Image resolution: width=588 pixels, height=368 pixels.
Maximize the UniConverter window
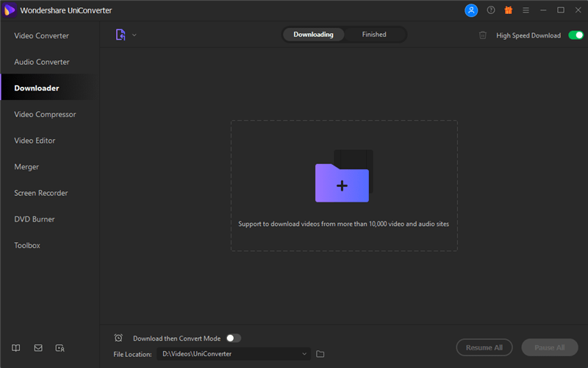(561, 10)
